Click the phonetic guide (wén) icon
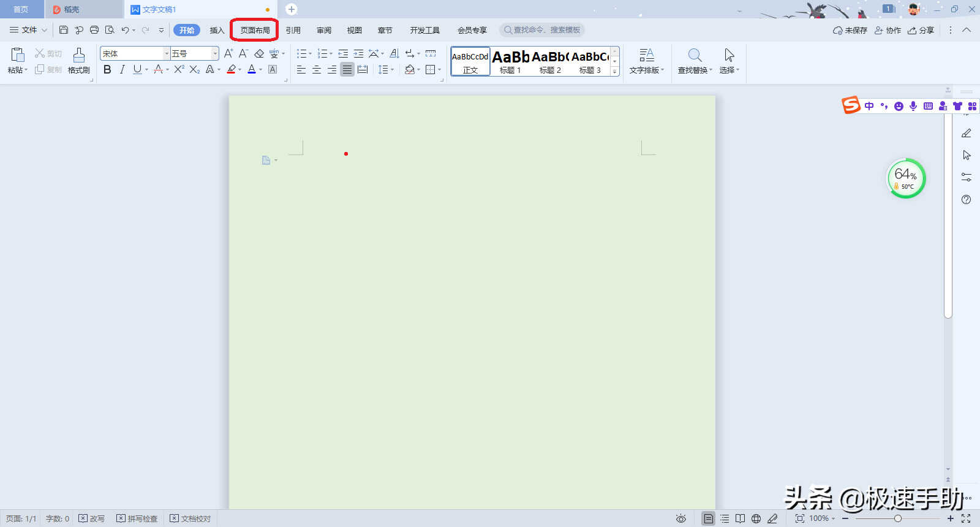Viewport: 980px width, 527px height. (274, 53)
